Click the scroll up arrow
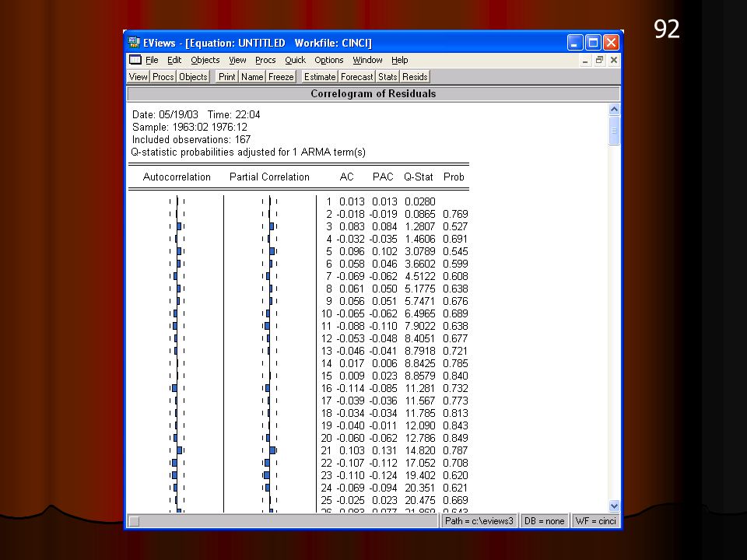 coord(614,110)
